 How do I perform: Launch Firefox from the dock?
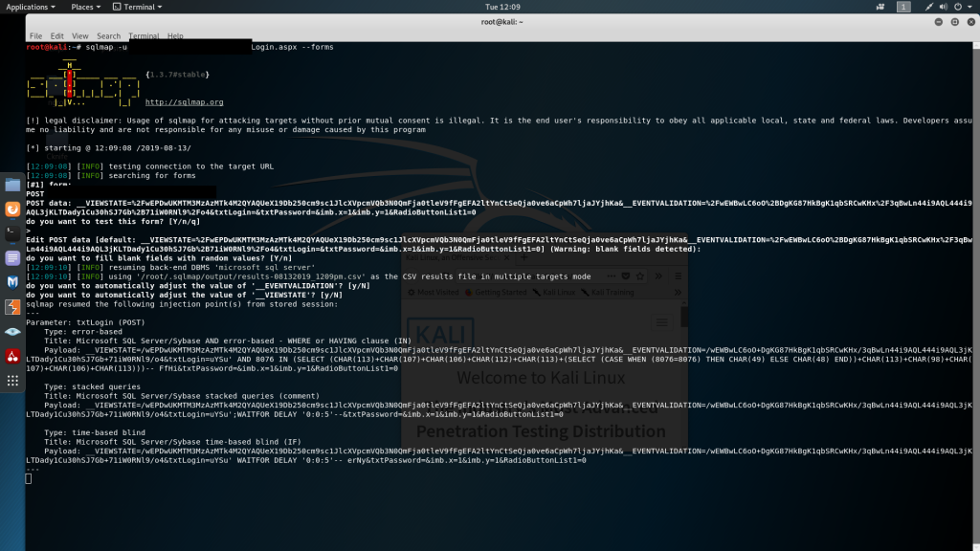12,209
